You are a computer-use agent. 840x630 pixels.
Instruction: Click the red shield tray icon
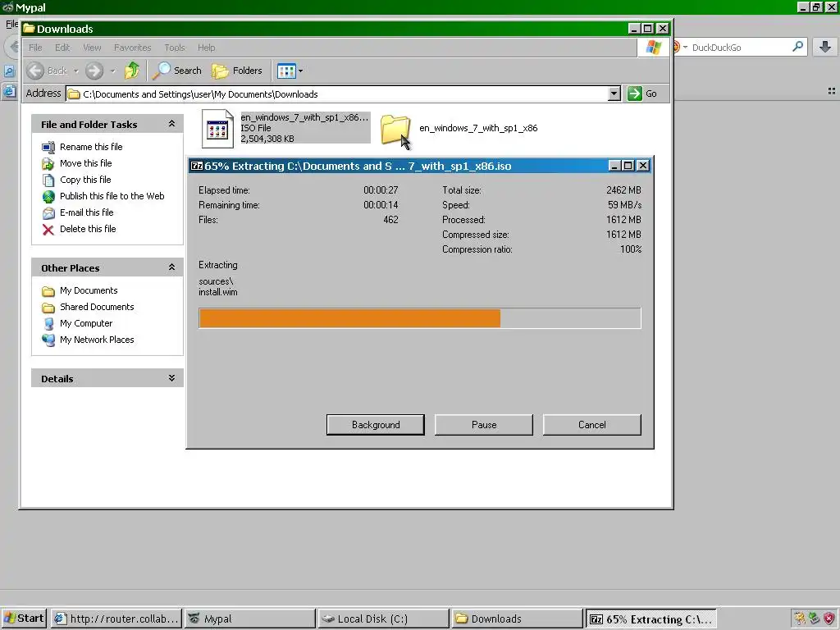coord(829,619)
